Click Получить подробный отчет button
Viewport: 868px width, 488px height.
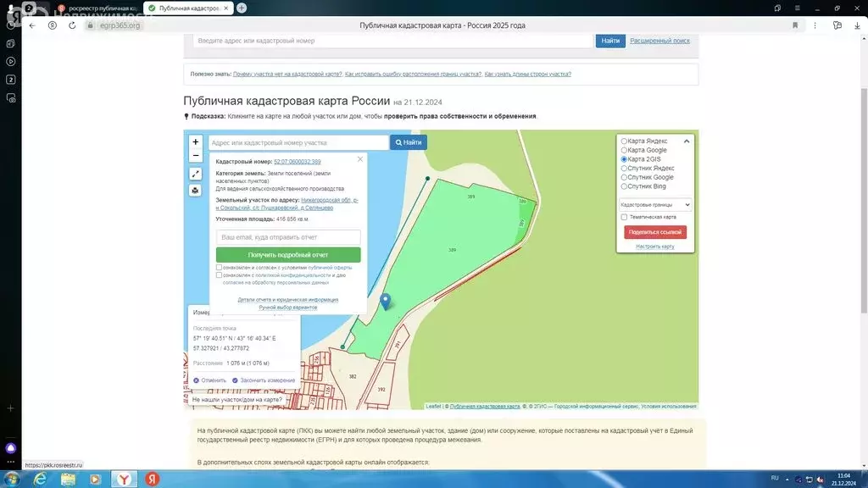tap(288, 255)
